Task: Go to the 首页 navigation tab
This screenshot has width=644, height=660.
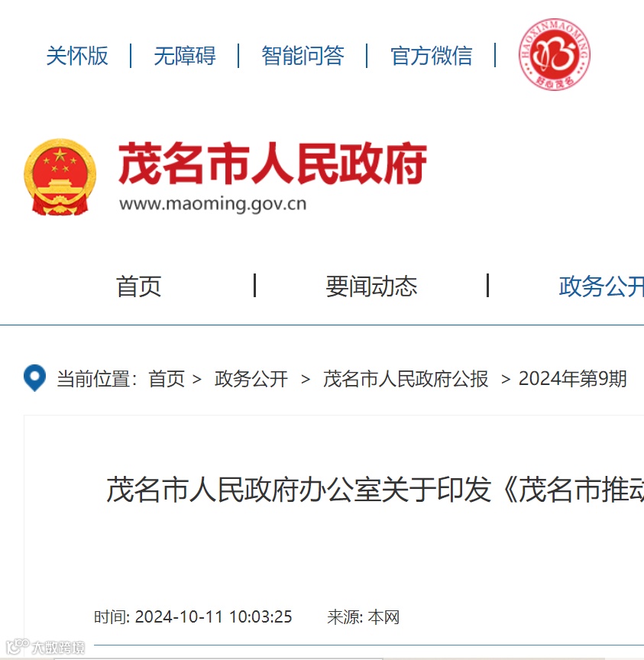Action: click(139, 286)
